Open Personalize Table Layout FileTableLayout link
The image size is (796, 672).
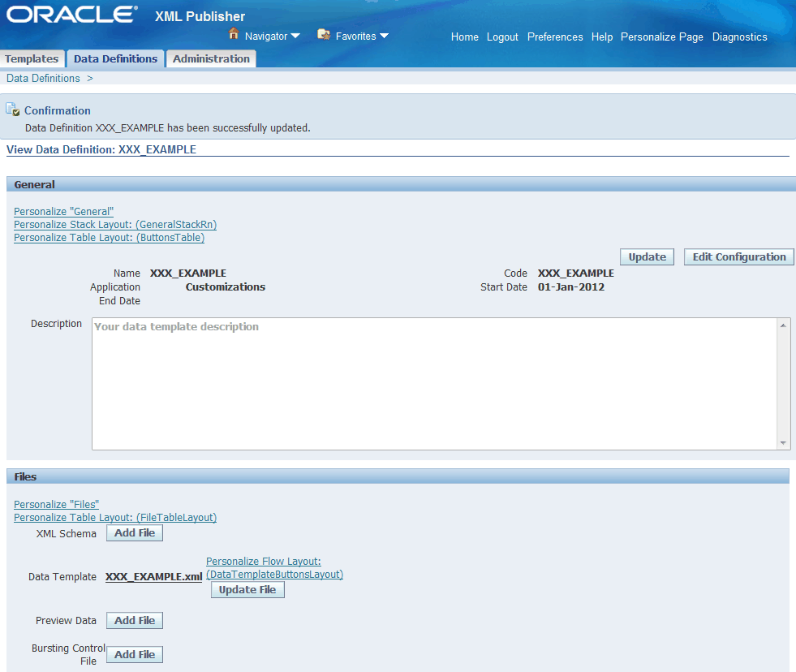coord(115,518)
